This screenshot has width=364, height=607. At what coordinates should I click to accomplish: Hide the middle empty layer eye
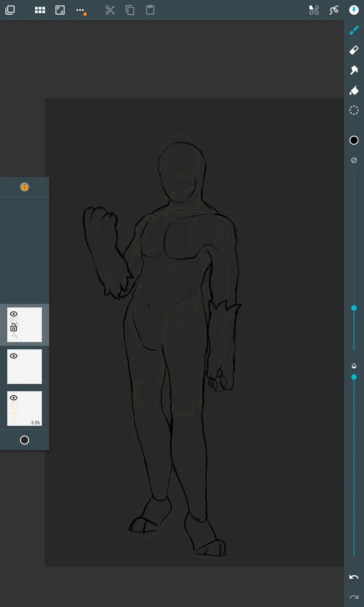click(14, 356)
